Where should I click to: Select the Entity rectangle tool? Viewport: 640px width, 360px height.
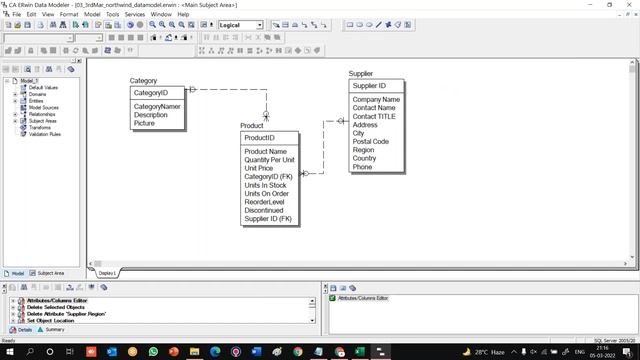pyautogui.click(x=285, y=25)
